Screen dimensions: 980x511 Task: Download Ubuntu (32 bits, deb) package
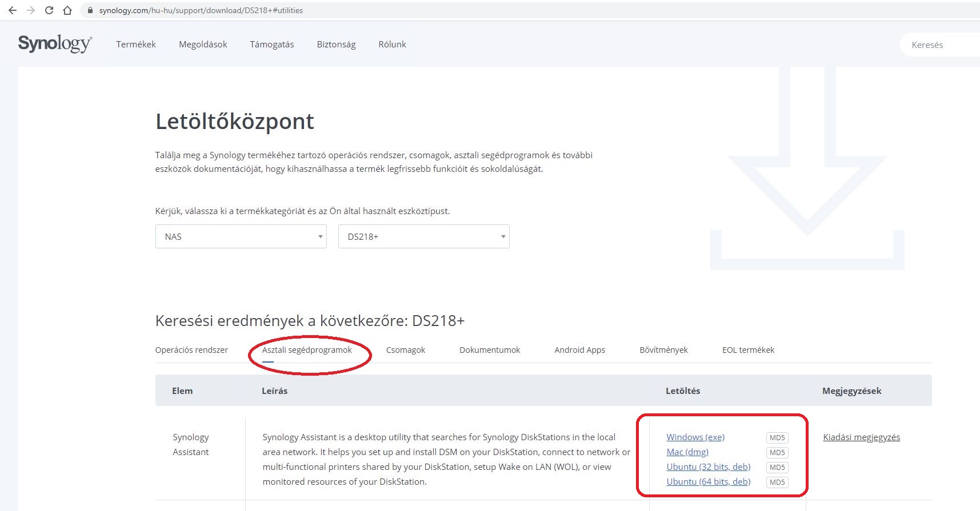[708, 467]
